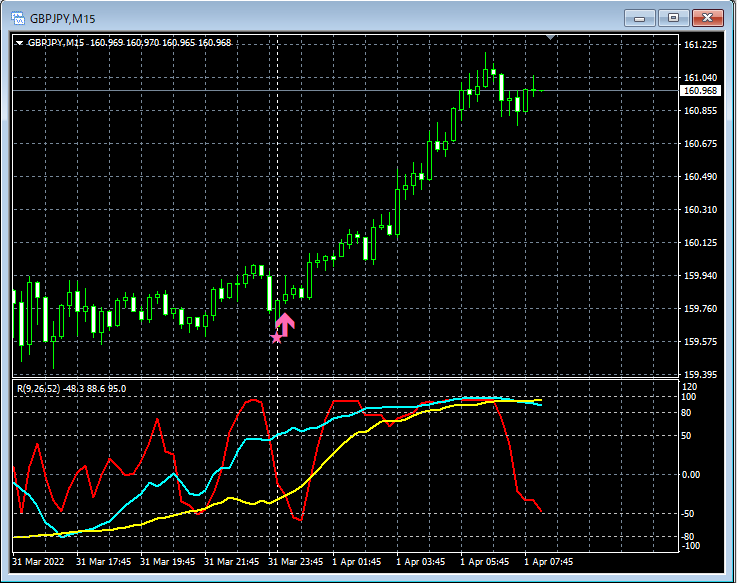Click the 160.855 price scale label
This screenshot has height=583, width=738.
coord(700,111)
